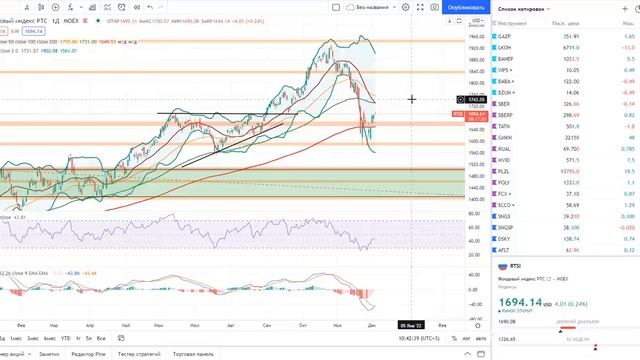Select the TATN watchlist row

click(x=566, y=127)
